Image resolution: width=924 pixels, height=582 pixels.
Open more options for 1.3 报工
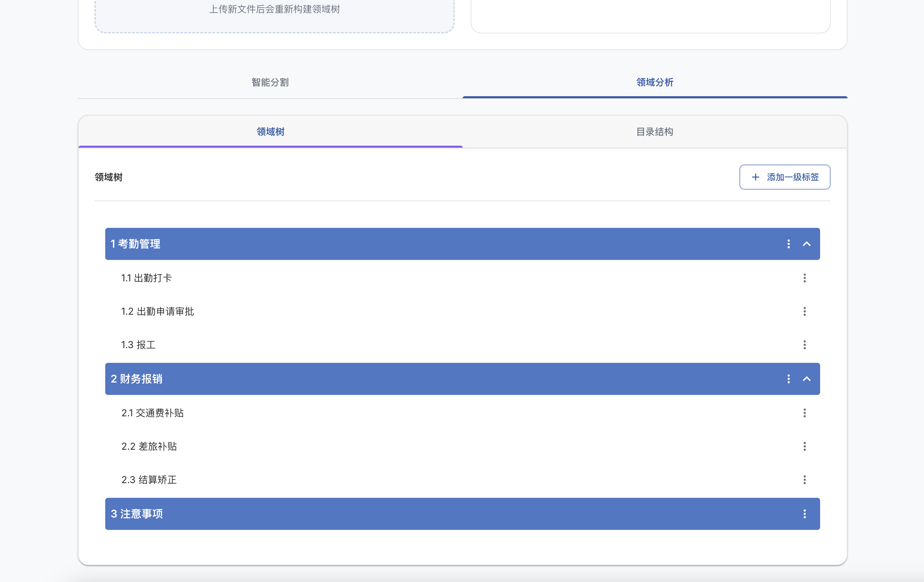pyautogui.click(x=804, y=344)
